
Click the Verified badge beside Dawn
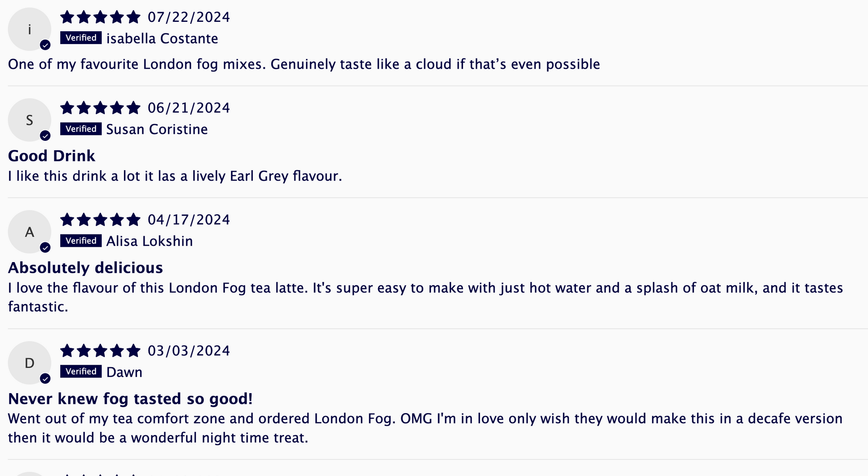tap(81, 371)
